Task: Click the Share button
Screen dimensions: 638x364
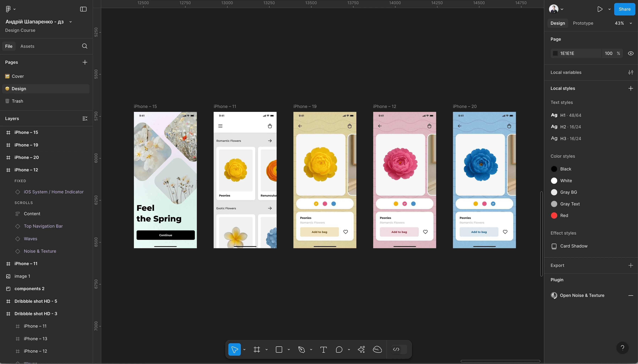Action: pyautogui.click(x=624, y=9)
